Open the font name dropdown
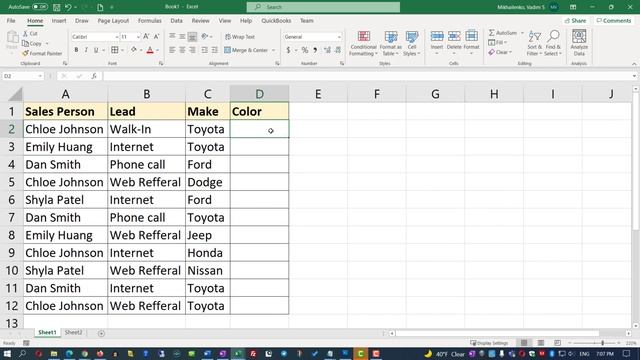 coord(116,37)
